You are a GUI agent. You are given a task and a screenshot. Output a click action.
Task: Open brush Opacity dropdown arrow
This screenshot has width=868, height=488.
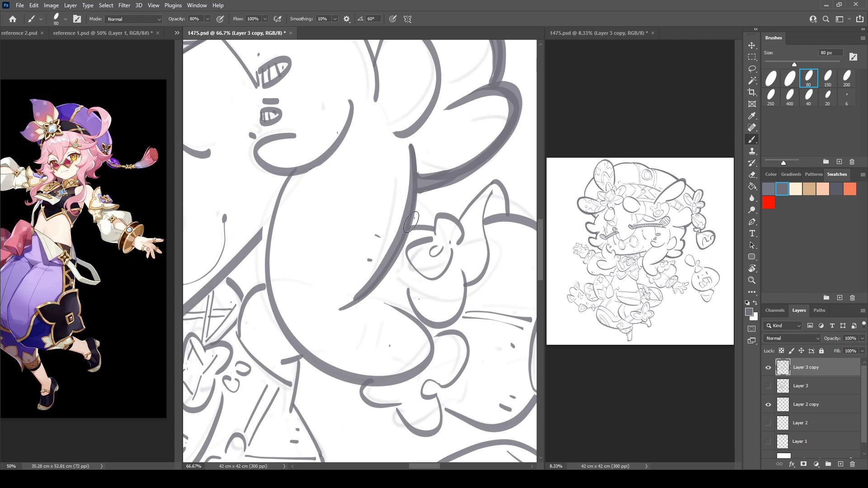pos(208,19)
